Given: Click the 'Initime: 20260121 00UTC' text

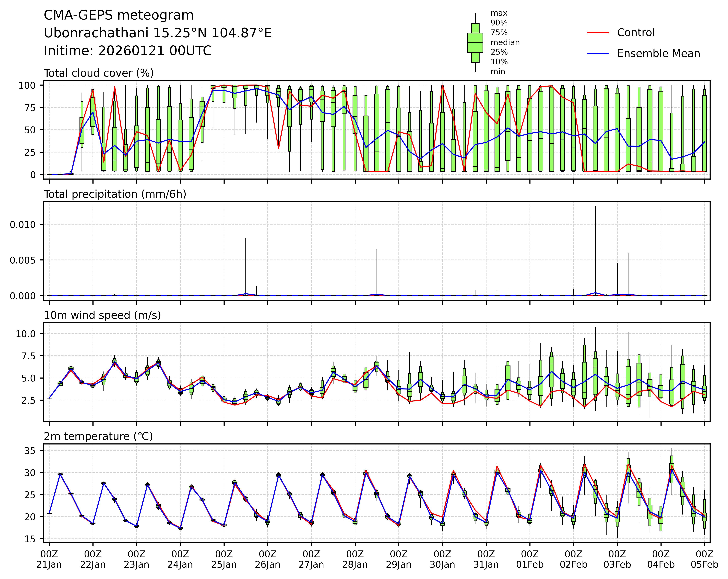Looking at the screenshot, I should click(128, 51).
